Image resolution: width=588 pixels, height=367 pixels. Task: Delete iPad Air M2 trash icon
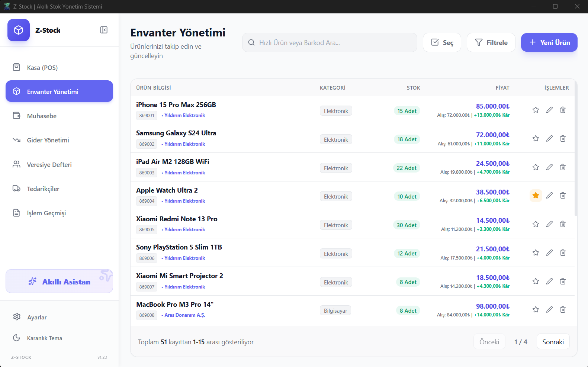tap(563, 167)
